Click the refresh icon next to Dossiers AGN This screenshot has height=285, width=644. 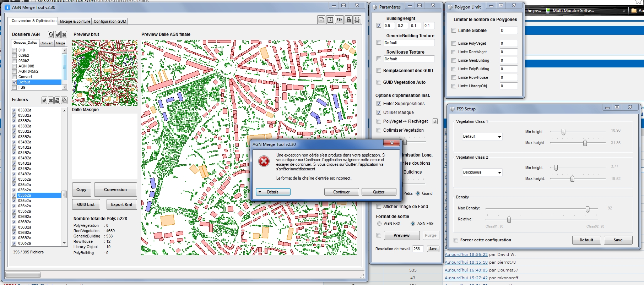click(x=51, y=34)
